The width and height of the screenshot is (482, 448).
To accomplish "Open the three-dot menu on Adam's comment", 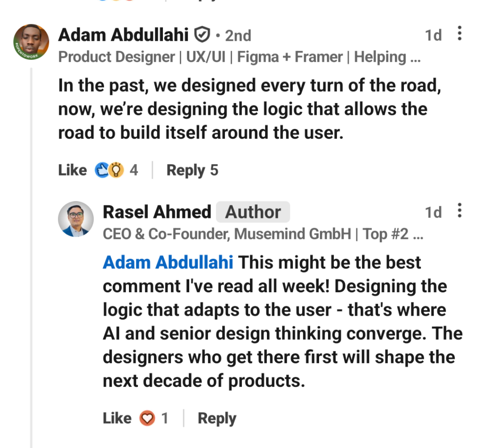I will coord(459,34).
